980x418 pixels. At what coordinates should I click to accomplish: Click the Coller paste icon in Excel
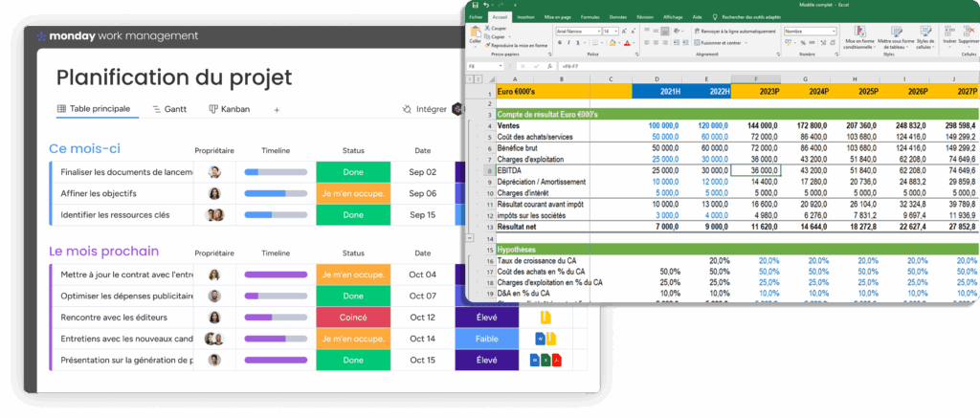tap(475, 32)
